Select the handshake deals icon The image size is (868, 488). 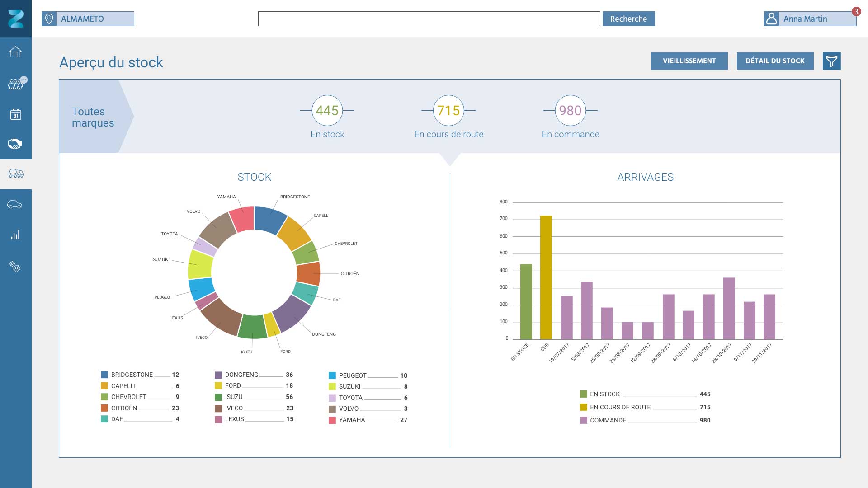[x=15, y=144]
